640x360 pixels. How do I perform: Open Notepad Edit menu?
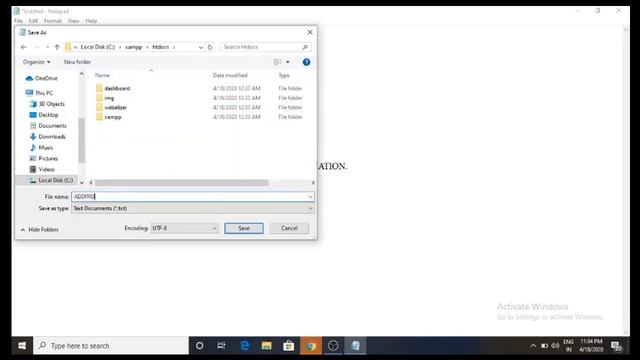point(33,21)
